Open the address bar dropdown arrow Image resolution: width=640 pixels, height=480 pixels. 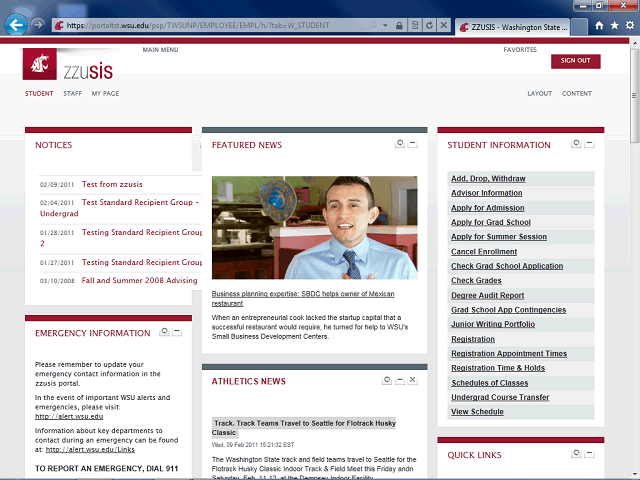click(385, 25)
